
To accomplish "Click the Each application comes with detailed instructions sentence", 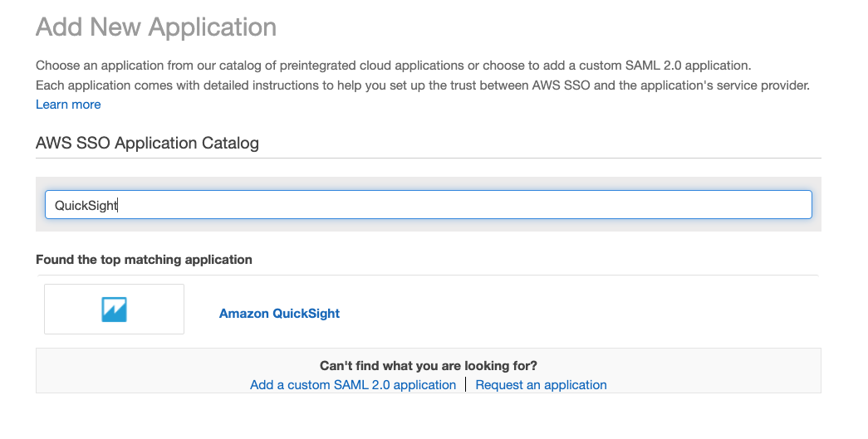I will tap(422, 85).
